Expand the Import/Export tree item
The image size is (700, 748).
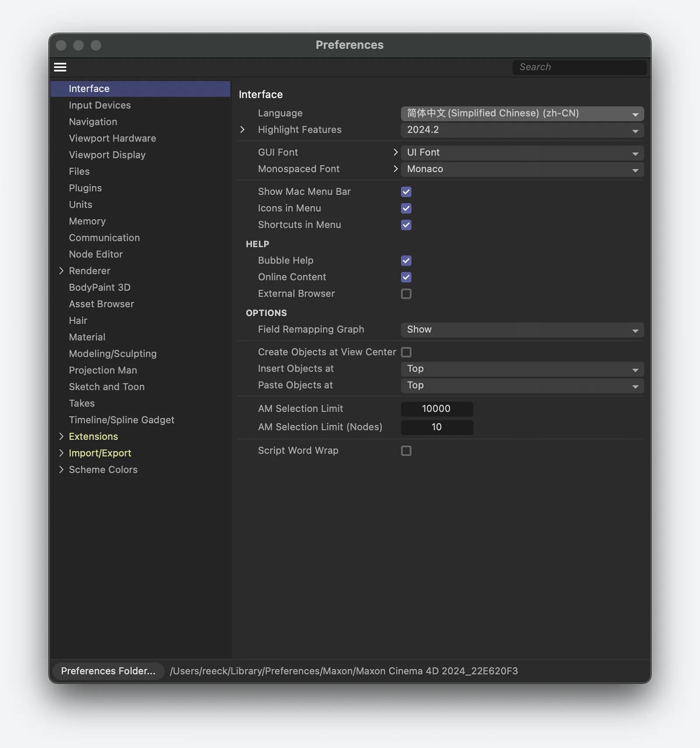coord(61,453)
